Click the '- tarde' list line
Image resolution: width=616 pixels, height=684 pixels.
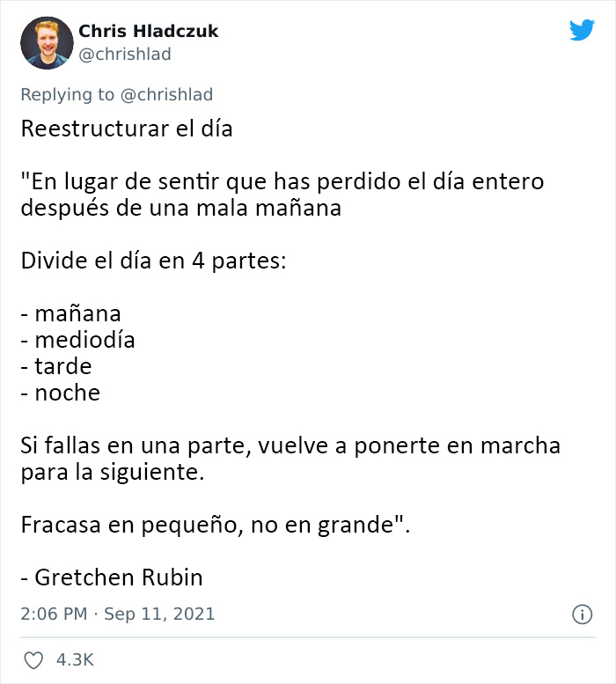[56, 366]
